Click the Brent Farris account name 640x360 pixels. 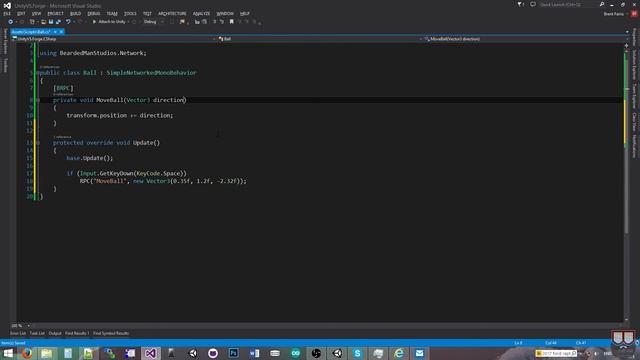(613, 14)
